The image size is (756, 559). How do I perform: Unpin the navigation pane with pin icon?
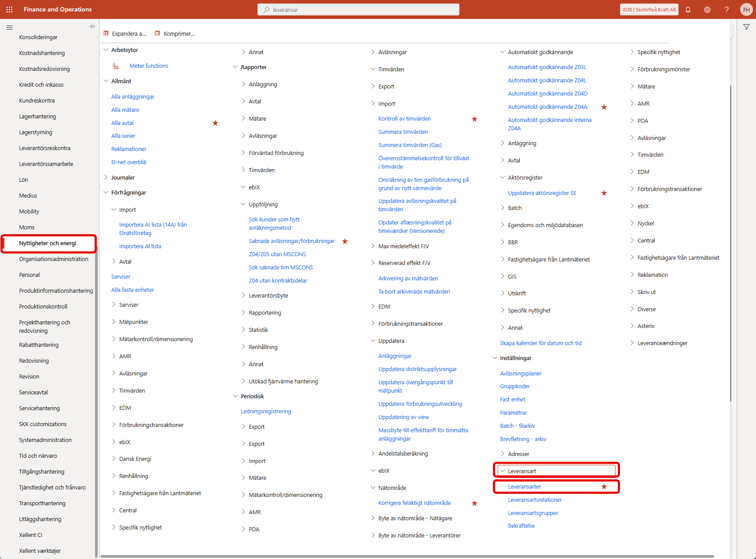click(92, 27)
